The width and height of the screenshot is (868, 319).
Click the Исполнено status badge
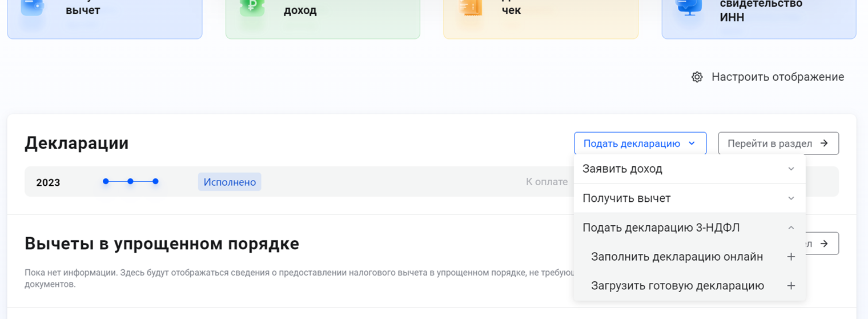pyautogui.click(x=230, y=182)
